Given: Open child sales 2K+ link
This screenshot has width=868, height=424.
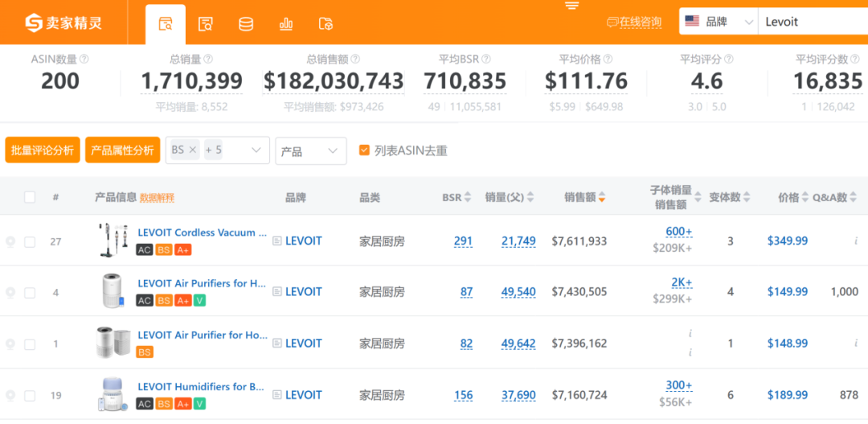Looking at the screenshot, I should point(682,282).
